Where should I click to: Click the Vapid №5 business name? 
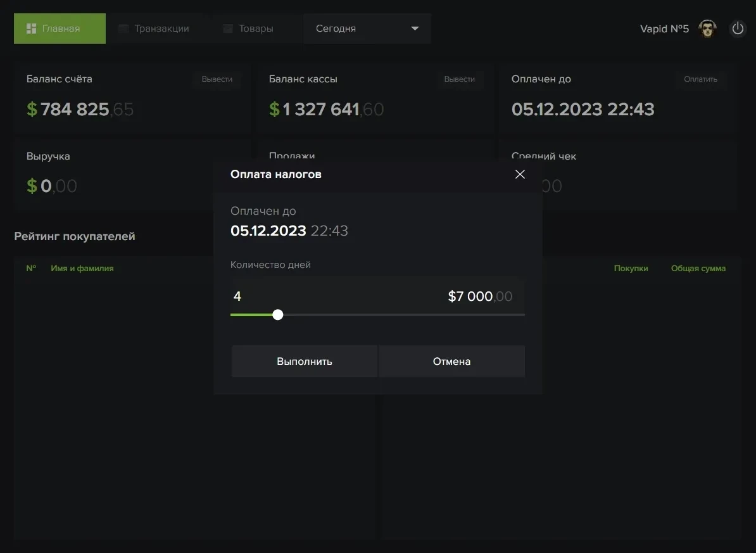tap(664, 29)
